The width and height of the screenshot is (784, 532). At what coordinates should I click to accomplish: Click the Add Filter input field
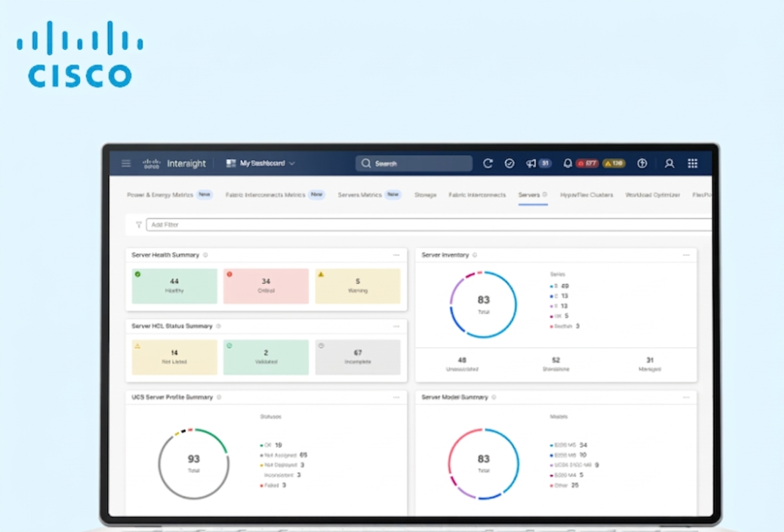(429, 225)
